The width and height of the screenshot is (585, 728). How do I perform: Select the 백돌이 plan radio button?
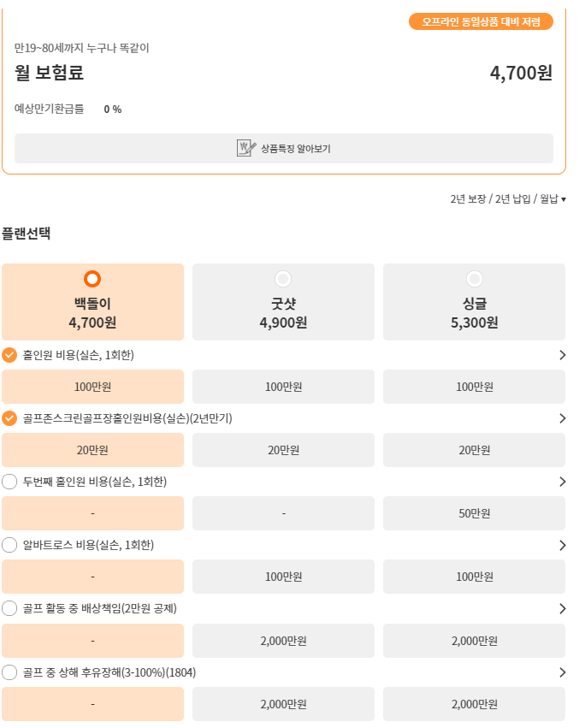(93, 278)
